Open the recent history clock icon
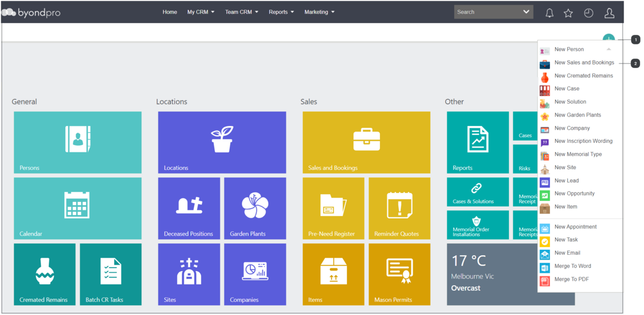Screen dimensions: 644x315 [x=589, y=13]
